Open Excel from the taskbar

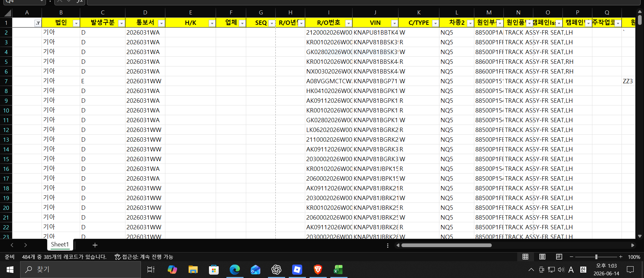[x=338, y=270]
